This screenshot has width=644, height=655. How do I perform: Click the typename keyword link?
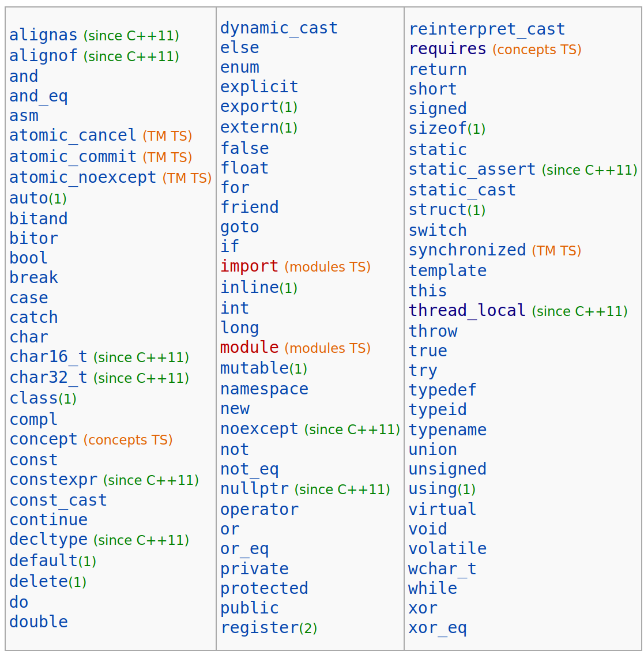[447, 430]
